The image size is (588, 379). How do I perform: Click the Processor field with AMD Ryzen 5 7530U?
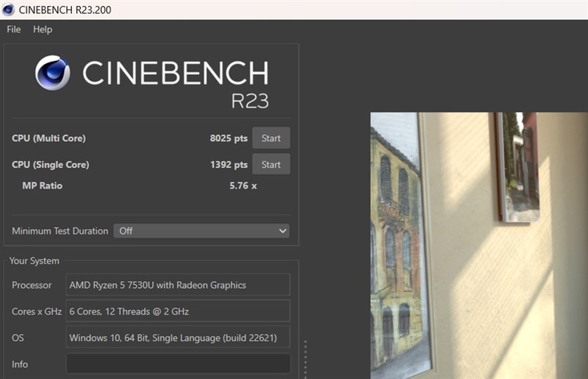pos(178,285)
